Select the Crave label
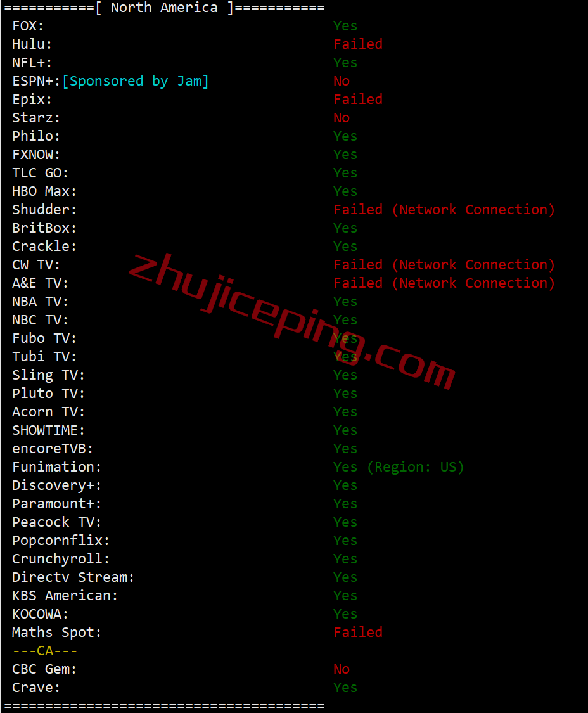Image resolution: width=588 pixels, height=713 pixels. point(36,688)
